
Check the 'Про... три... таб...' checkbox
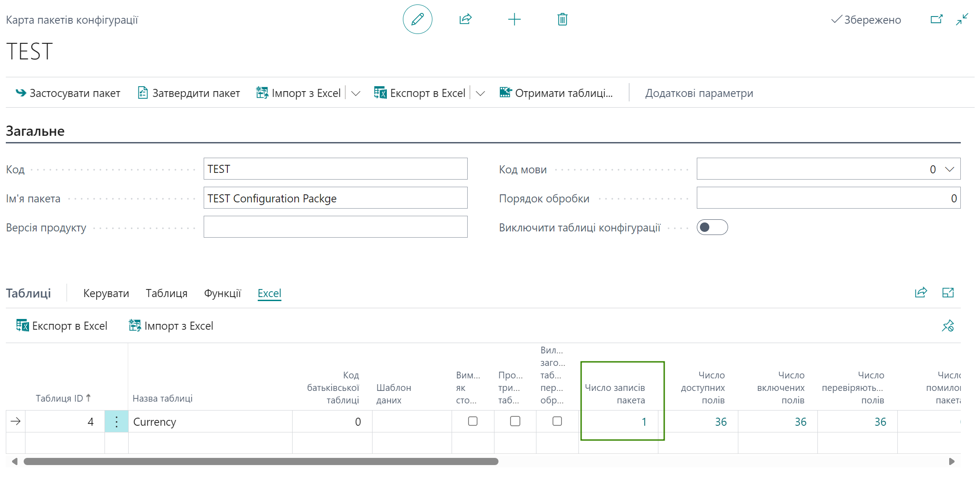point(515,421)
